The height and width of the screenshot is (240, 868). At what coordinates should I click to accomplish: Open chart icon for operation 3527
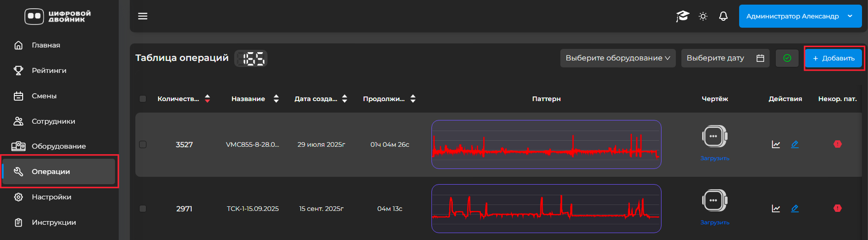pyautogui.click(x=776, y=144)
